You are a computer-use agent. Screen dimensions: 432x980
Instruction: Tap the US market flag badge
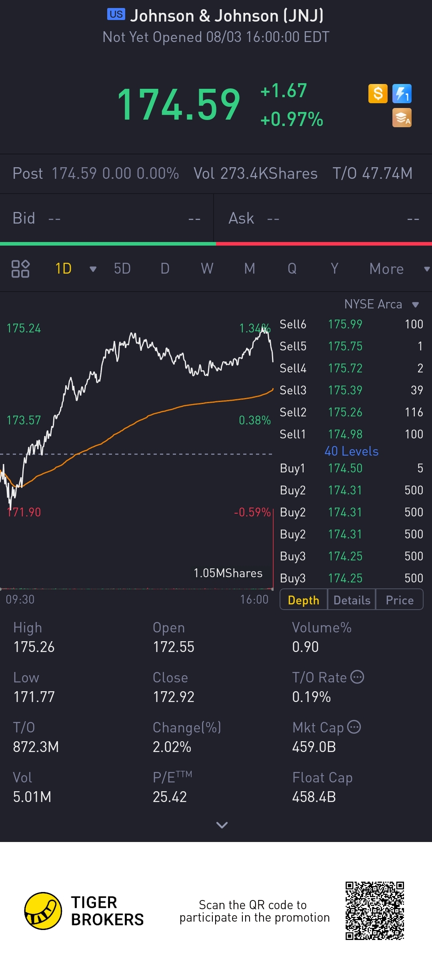point(116,14)
